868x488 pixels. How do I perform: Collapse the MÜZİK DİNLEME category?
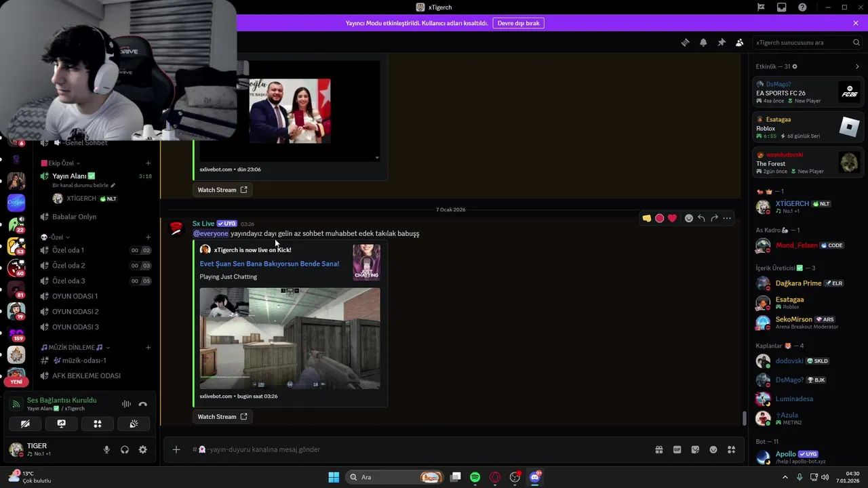75,347
